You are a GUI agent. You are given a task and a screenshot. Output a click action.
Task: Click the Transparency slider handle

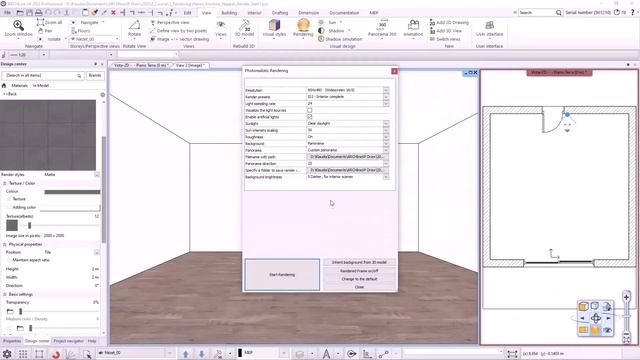(x=20, y=311)
